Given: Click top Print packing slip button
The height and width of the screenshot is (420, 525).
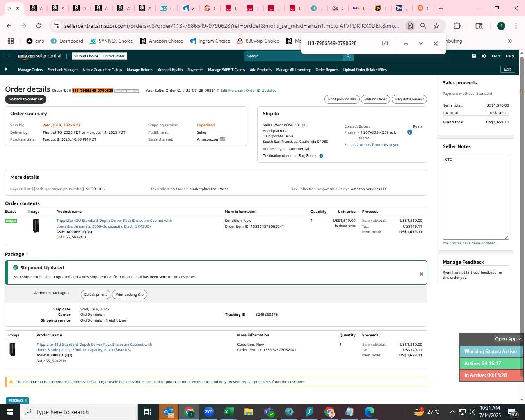Looking at the screenshot, I should click(342, 99).
